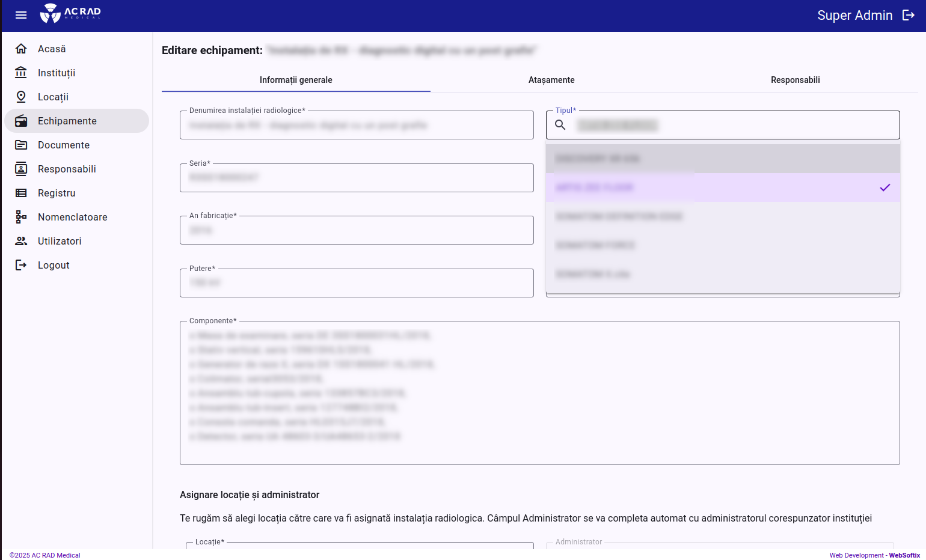Click the search icon in Tipul field
926x560 pixels.
[x=560, y=125]
